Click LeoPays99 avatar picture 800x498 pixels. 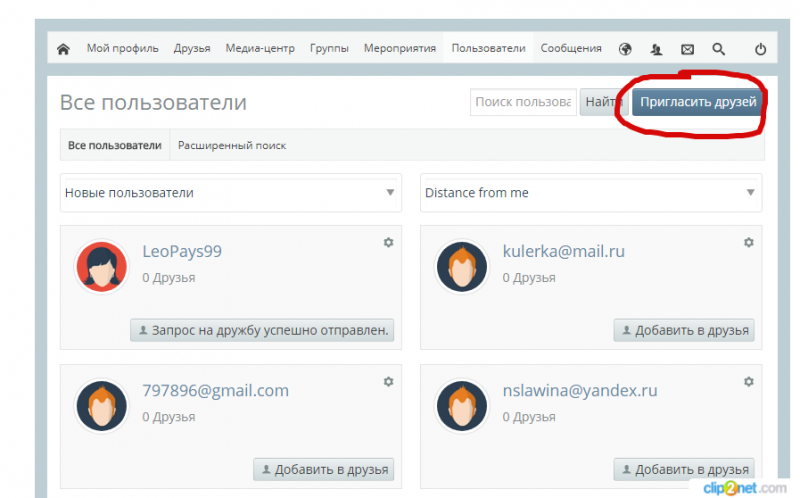coord(102,266)
